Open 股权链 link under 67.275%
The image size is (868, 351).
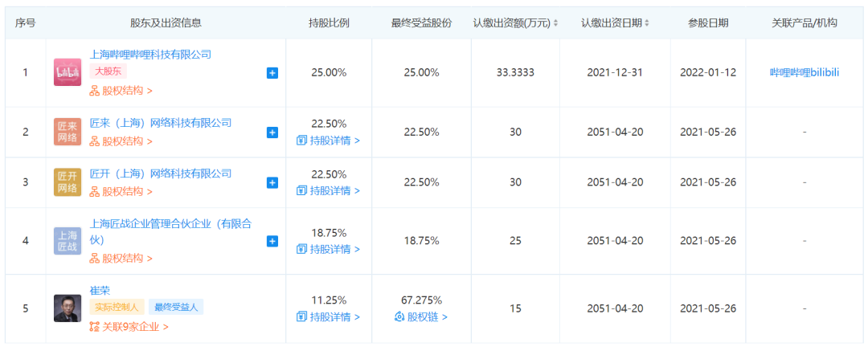point(421,317)
